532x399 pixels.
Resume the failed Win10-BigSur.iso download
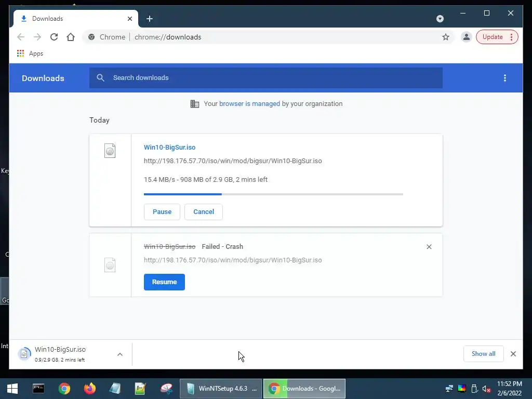click(x=164, y=282)
